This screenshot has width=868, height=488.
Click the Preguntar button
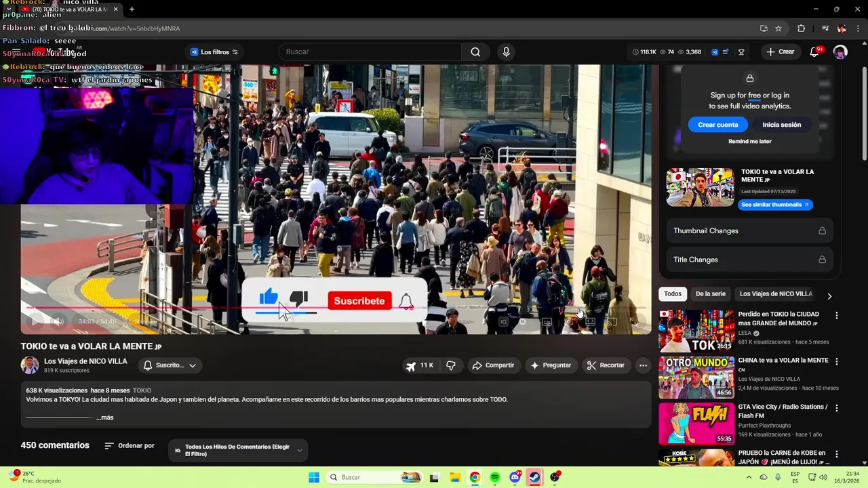pos(551,365)
